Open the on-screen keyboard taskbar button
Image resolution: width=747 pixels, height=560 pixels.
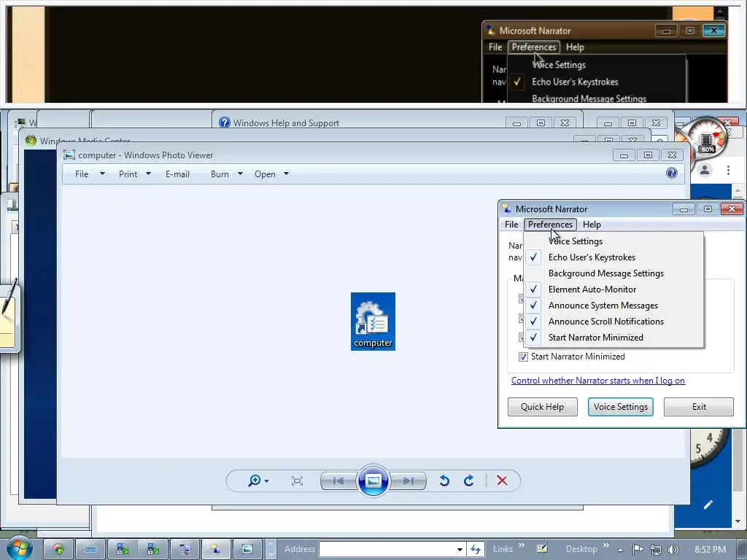(90, 550)
